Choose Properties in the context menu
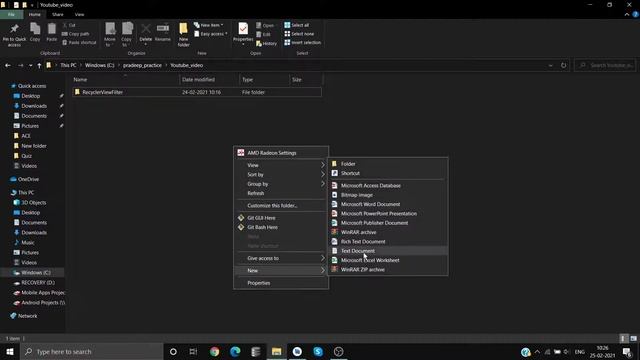 click(281, 283)
